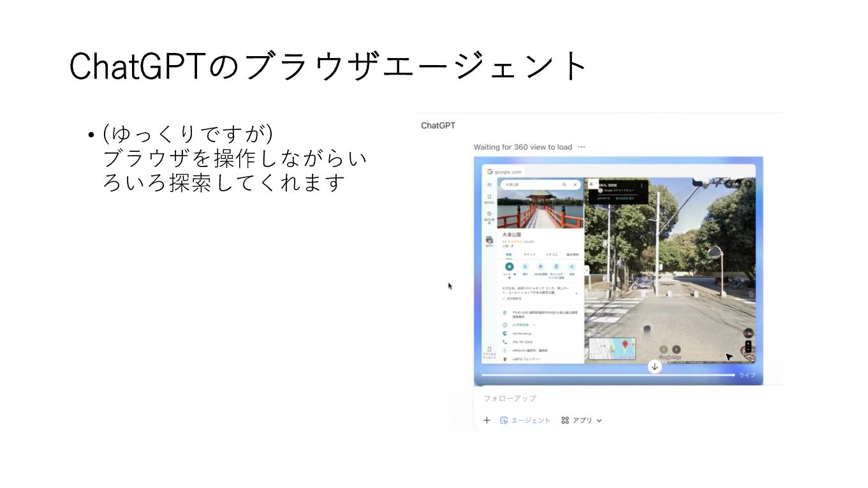Select the 基本情報 tab

click(572, 255)
